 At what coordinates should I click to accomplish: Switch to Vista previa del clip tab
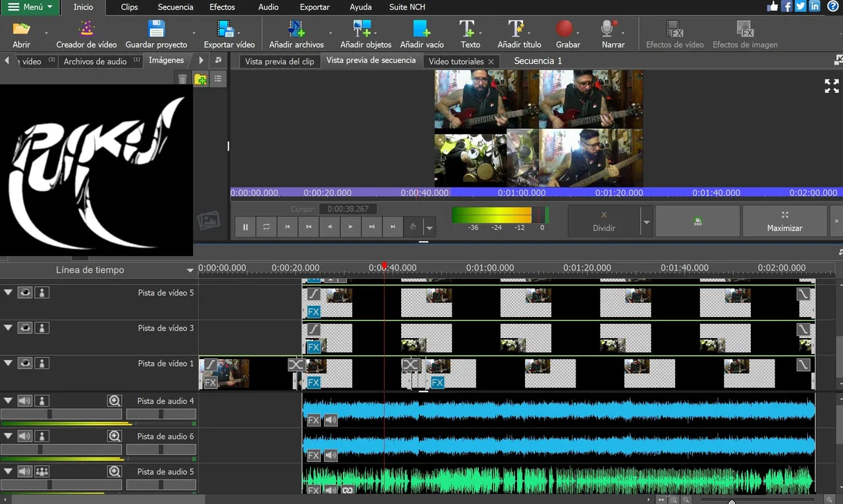pos(280,61)
